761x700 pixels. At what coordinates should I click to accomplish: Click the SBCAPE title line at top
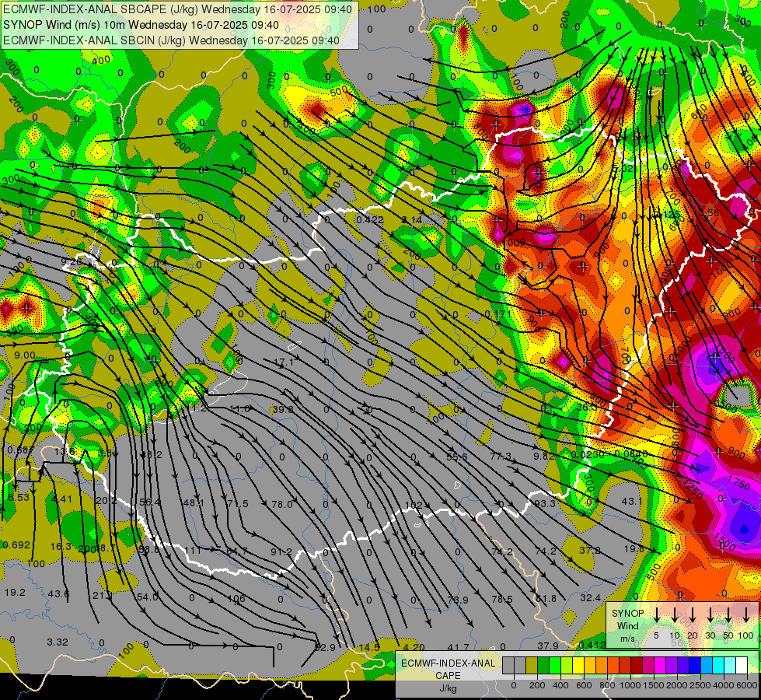[x=177, y=9]
